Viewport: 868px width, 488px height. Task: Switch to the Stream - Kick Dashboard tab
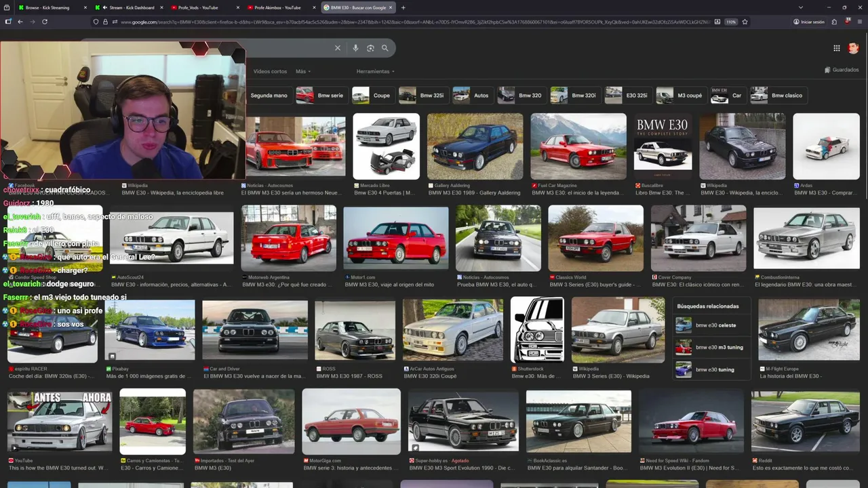click(x=127, y=7)
